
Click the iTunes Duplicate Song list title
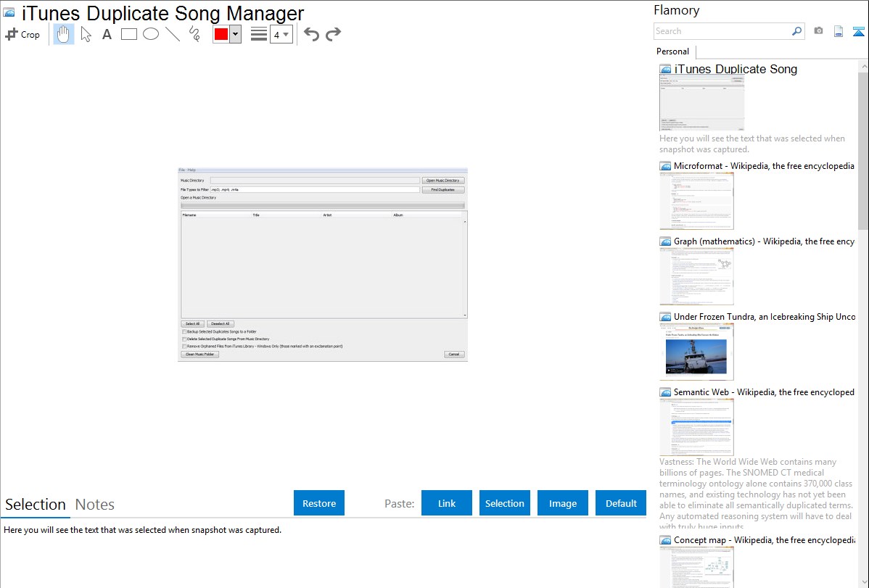coord(736,69)
